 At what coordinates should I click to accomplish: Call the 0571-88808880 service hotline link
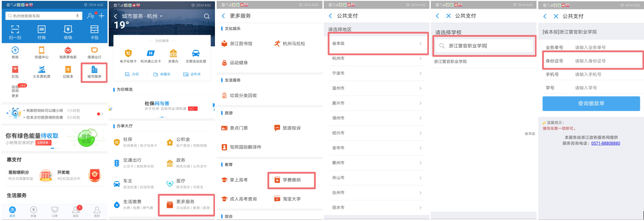tap(605, 143)
